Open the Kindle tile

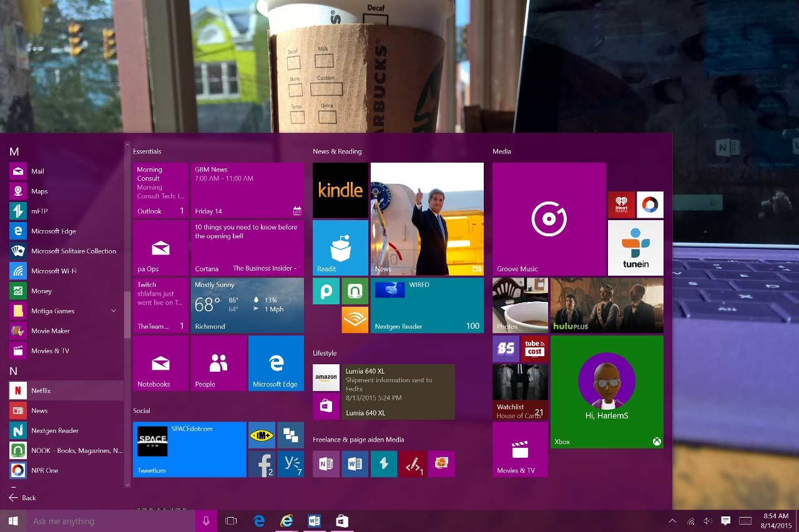(340, 190)
